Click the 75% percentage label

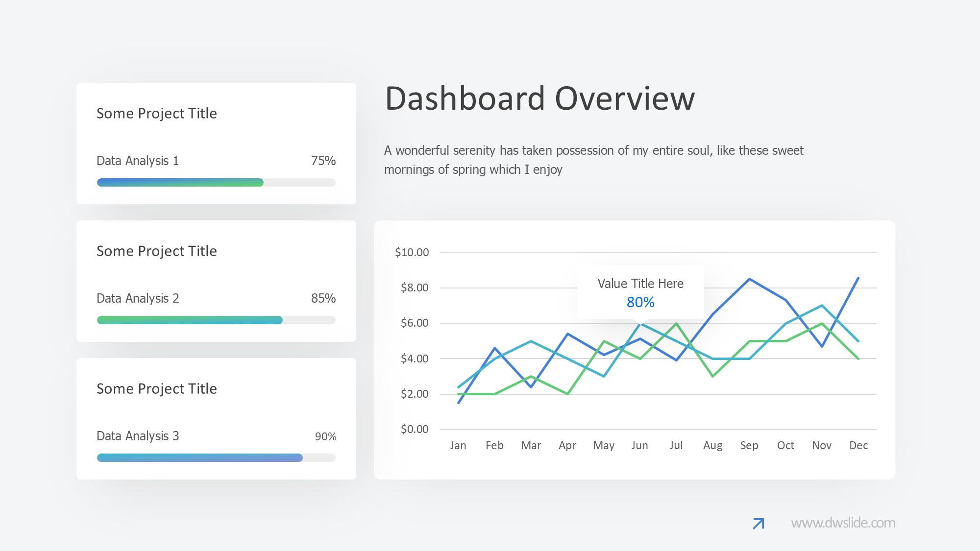pyautogui.click(x=323, y=161)
